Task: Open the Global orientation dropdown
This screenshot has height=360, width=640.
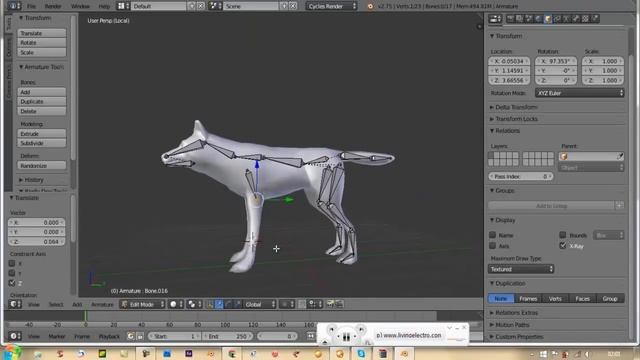Action: [260, 304]
